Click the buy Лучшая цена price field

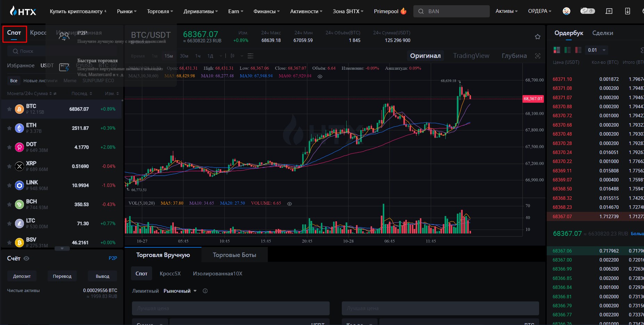click(231, 308)
